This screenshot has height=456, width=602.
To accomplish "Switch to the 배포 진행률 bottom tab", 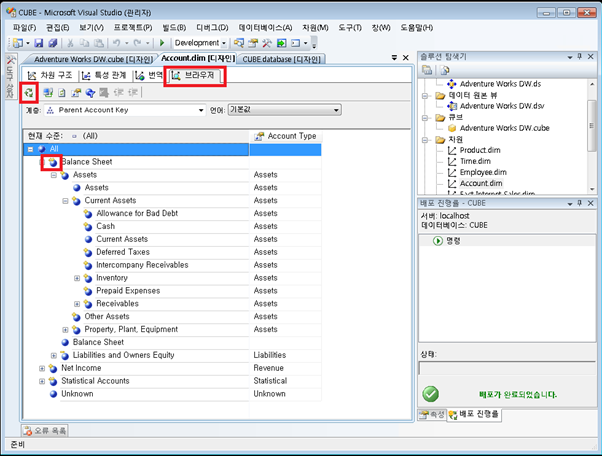I will pos(474,415).
